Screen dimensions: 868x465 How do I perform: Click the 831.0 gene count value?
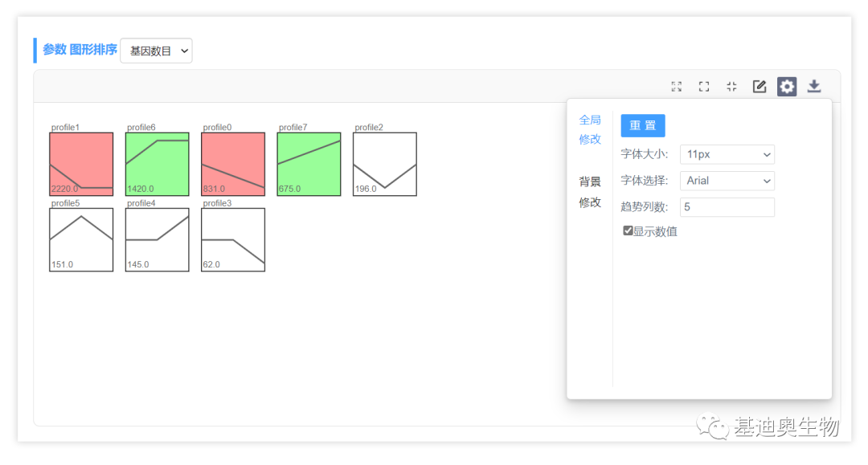coord(214,189)
